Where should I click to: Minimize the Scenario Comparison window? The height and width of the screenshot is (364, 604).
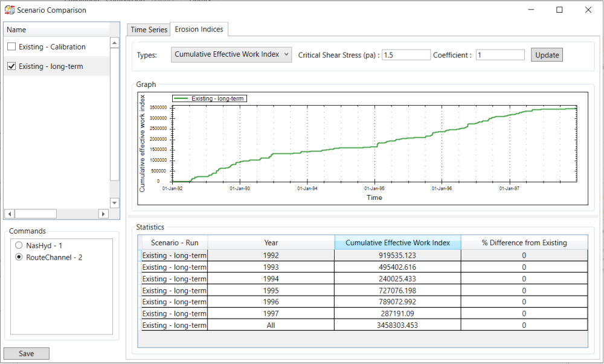pyautogui.click(x=531, y=10)
